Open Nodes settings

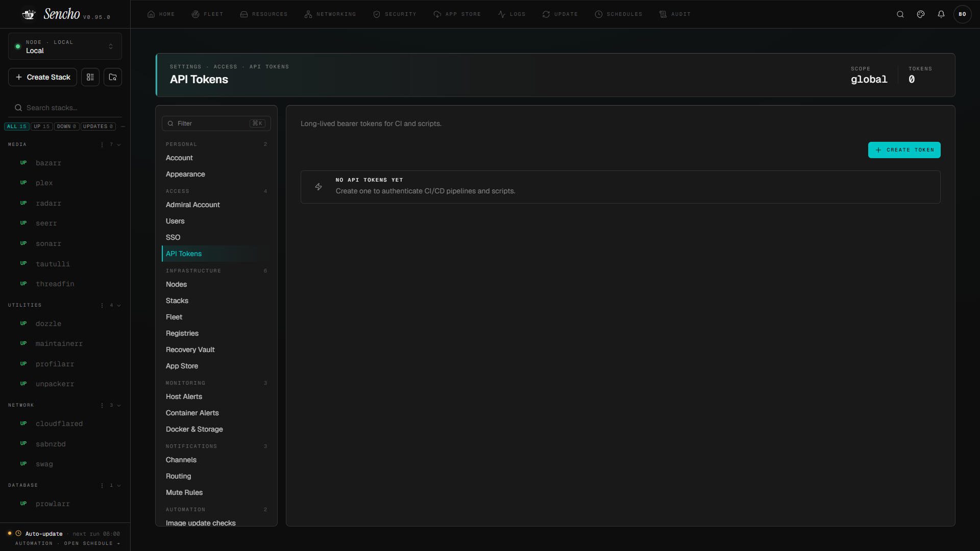(216, 285)
